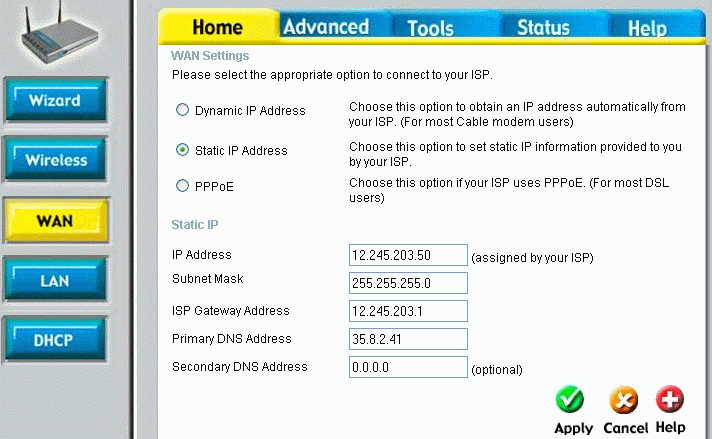712x439 pixels.
Task: Click the red Help plus icon
Action: [x=670, y=400]
